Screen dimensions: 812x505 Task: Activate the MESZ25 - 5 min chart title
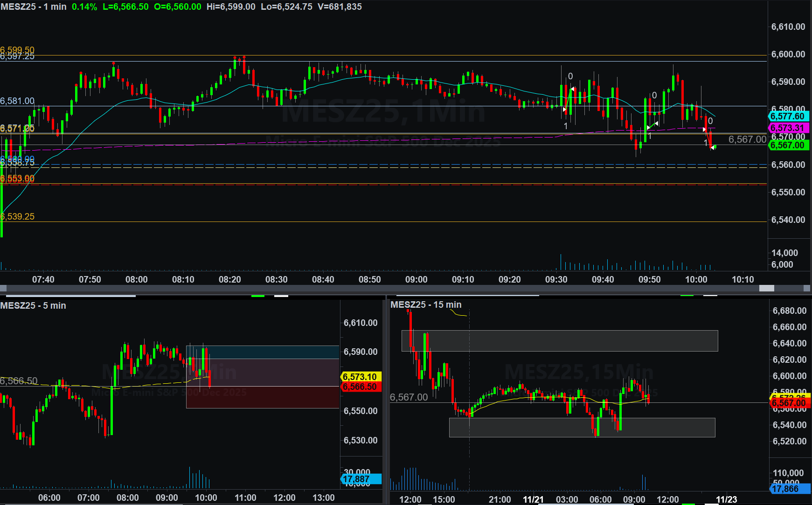pyautogui.click(x=33, y=306)
